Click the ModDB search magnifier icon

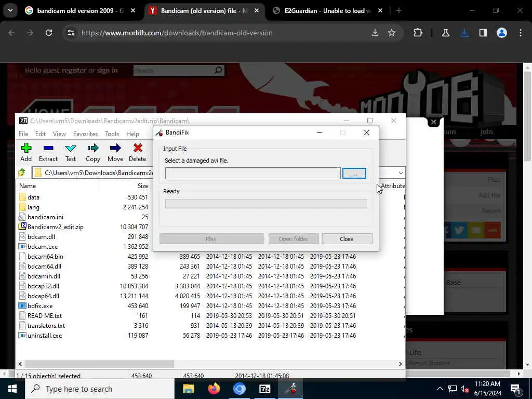(218, 70)
